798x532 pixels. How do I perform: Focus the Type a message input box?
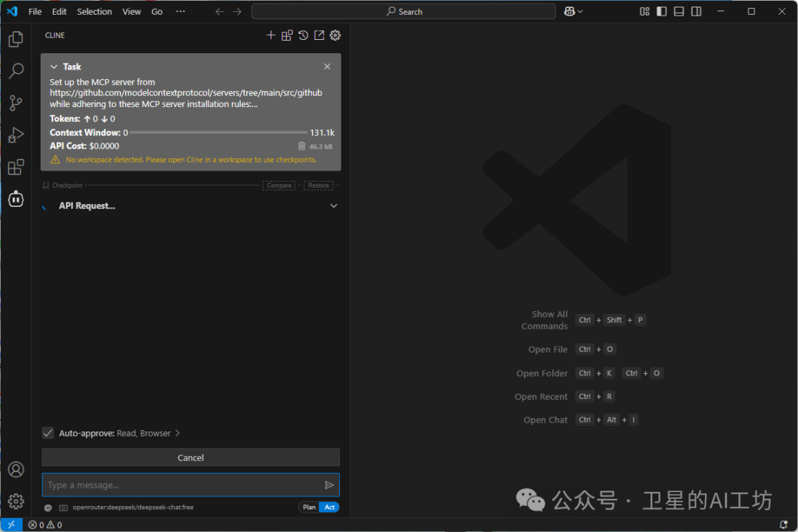coord(183,485)
